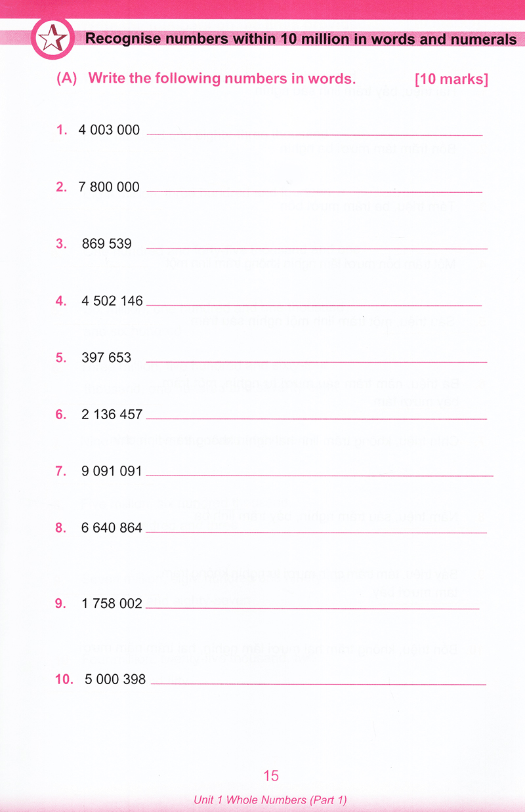The width and height of the screenshot is (525, 812).
Task: Select the number 5 000 398 in question 10
Action: pos(115,680)
